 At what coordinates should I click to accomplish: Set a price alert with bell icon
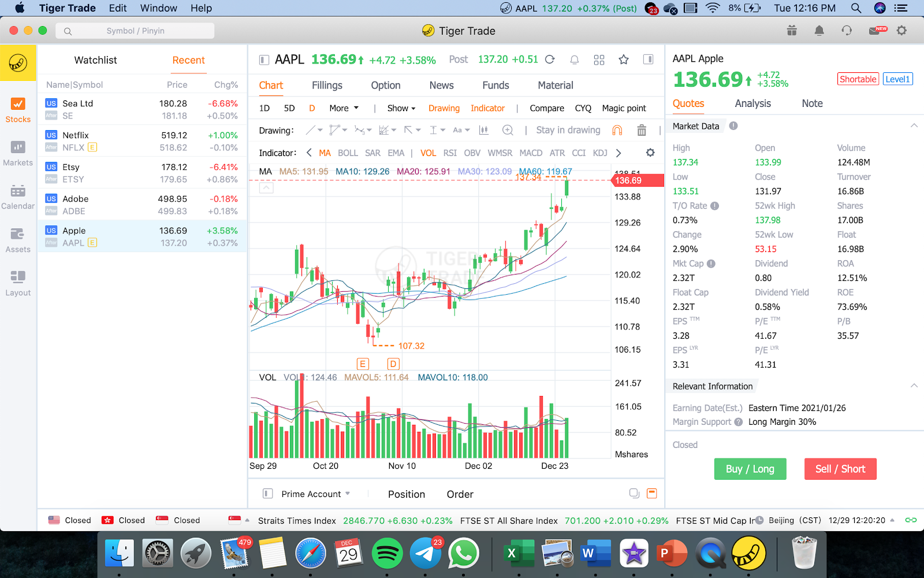coord(575,60)
